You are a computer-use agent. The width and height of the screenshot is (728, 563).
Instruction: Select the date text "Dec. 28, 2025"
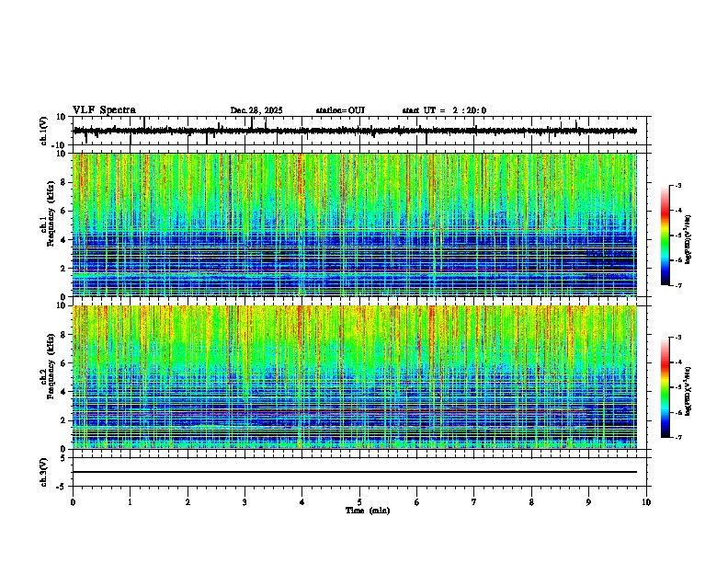(x=256, y=110)
